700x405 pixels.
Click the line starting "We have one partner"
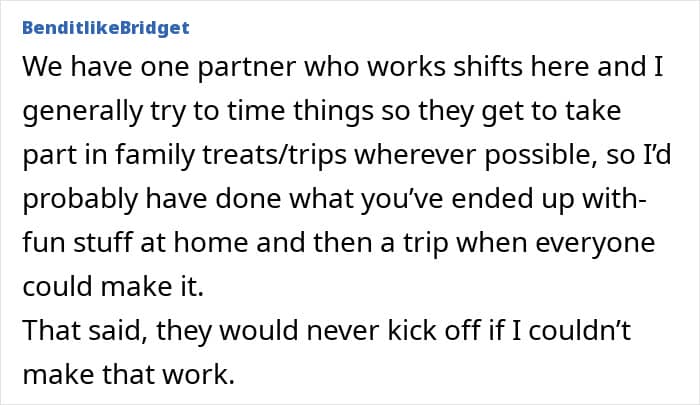[338, 69]
